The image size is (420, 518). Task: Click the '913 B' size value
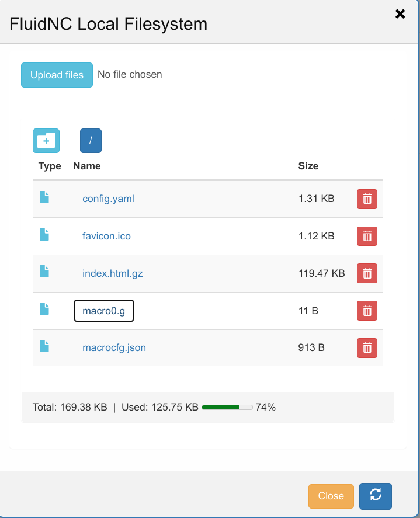(311, 348)
